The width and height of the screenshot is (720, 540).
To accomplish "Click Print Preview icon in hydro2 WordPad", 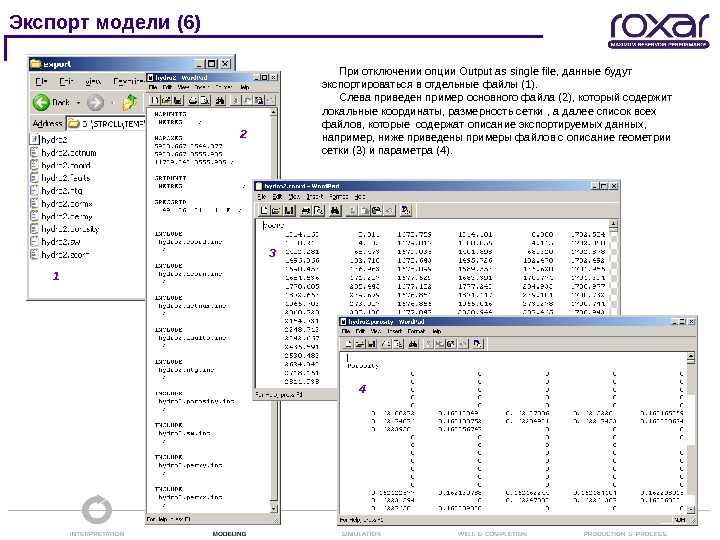I will point(205,100).
